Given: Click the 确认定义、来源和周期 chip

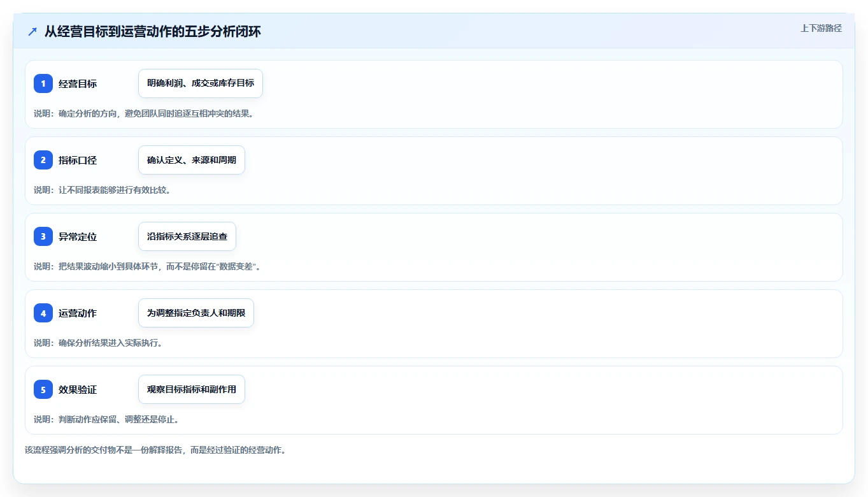Looking at the screenshot, I should click(192, 160).
